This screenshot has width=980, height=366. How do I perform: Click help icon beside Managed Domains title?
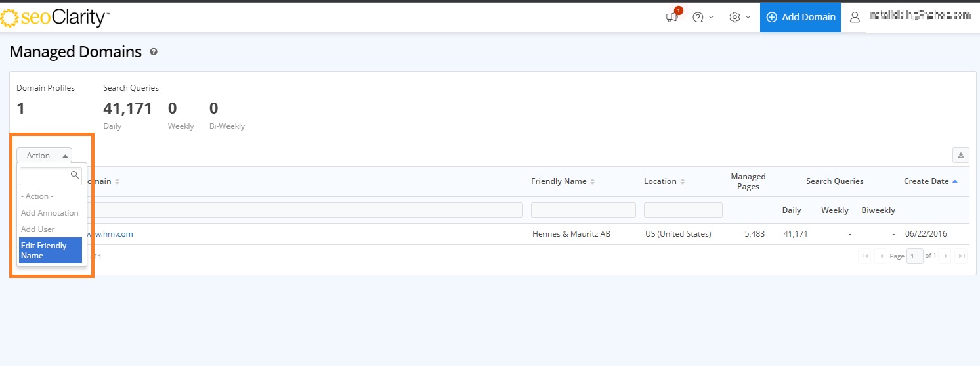coord(154,52)
